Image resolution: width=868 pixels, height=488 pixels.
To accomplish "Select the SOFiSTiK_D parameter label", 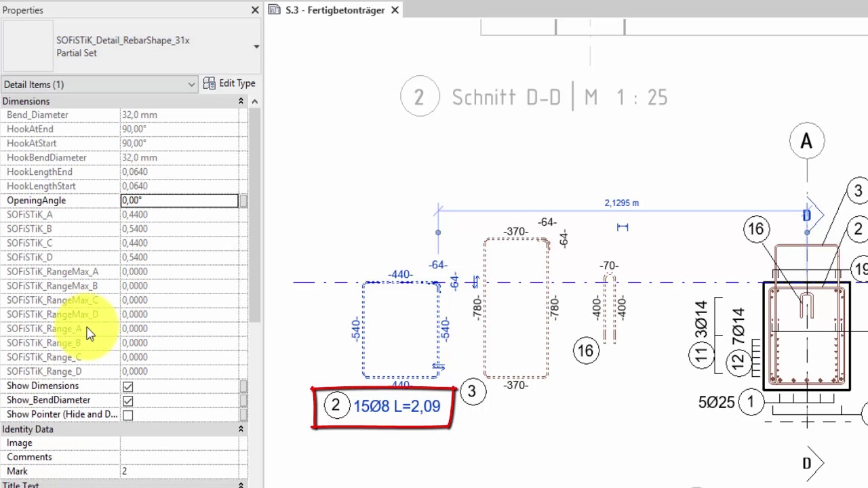I will coord(30,257).
